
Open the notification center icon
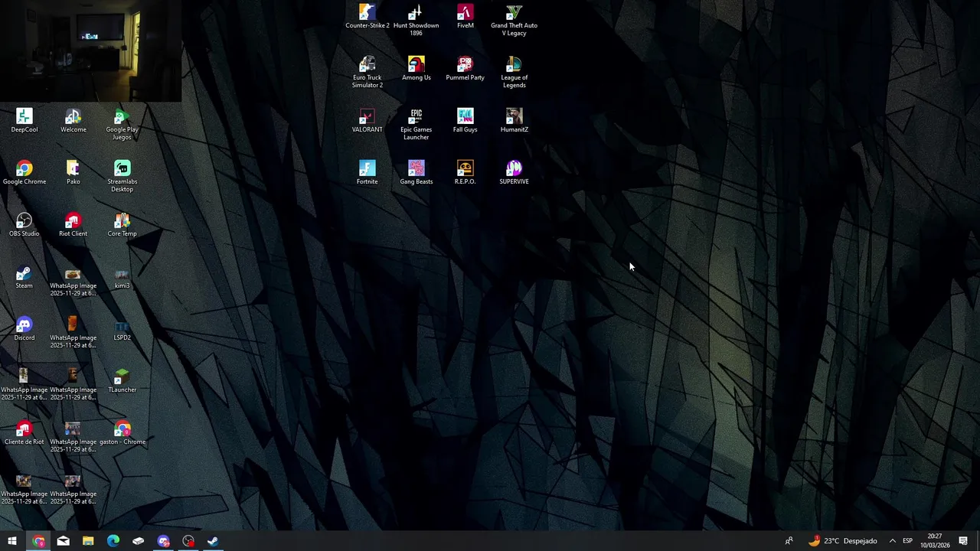(x=963, y=541)
